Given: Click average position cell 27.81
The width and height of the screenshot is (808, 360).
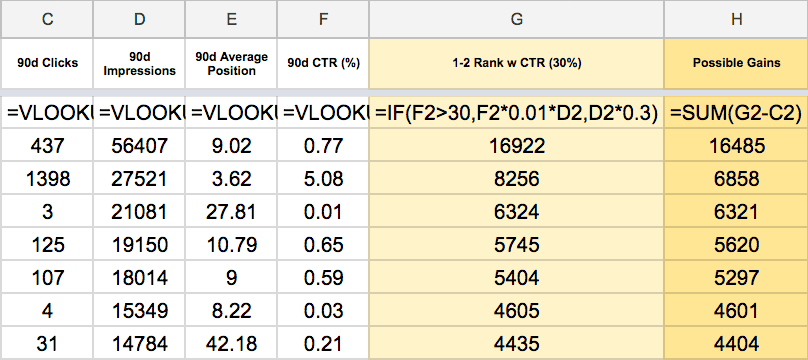Looking at the screenshot, I should tap(231, 211).
